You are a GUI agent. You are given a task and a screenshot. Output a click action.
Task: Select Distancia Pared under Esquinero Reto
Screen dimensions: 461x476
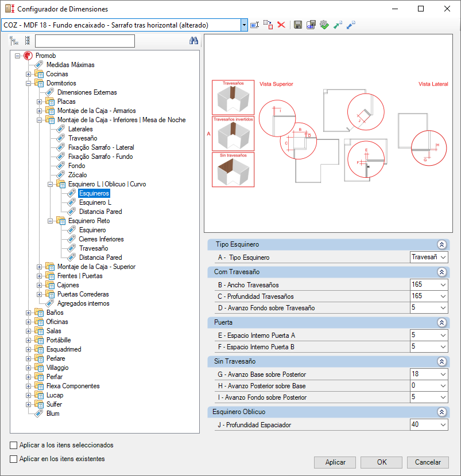[x=100, y=257]
